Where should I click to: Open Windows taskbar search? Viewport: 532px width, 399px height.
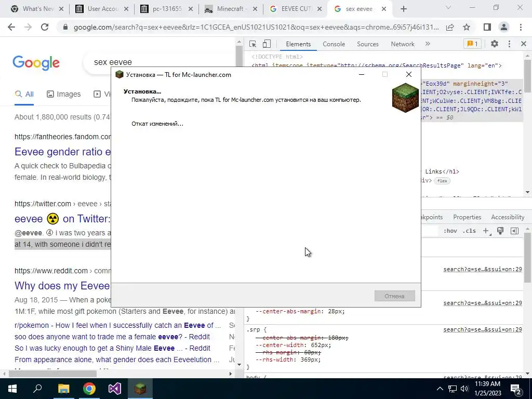37,389
